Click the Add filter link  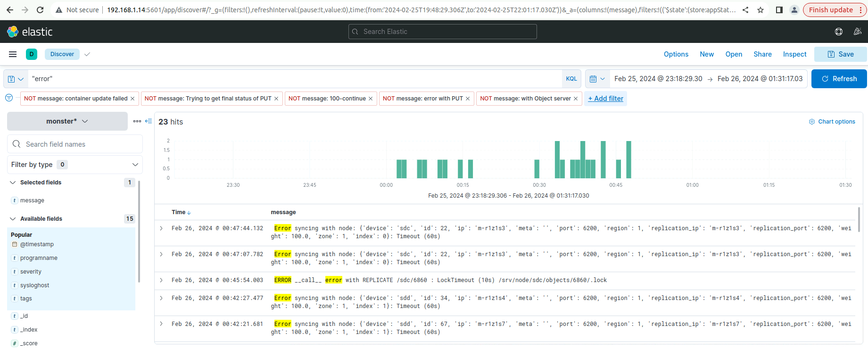click(x=605, y=99)
